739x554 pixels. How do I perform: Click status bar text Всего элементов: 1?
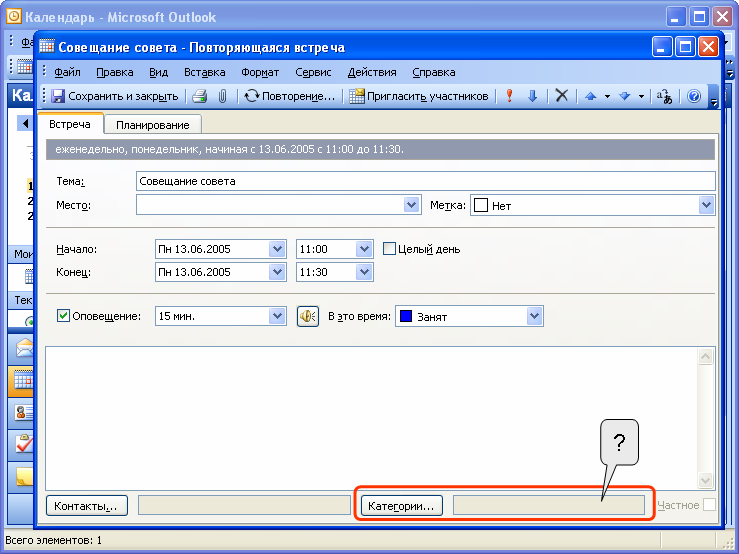tap(53, 540)
